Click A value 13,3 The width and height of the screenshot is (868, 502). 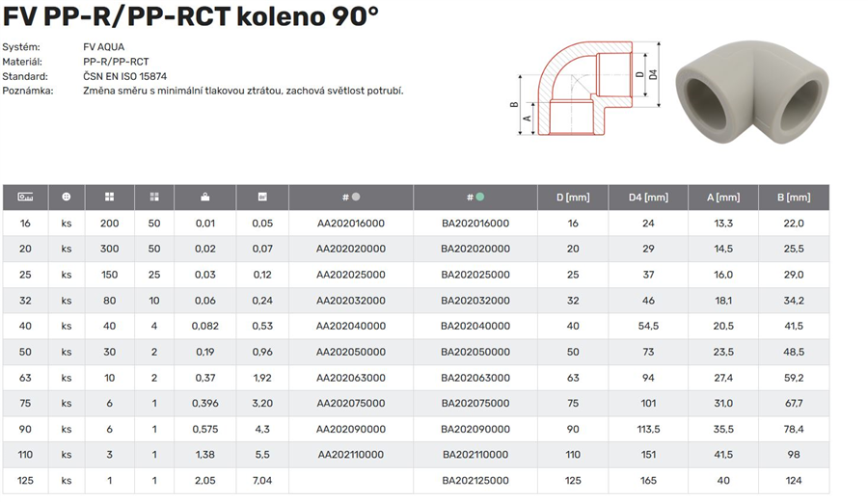pyautogui.click(x=723, y=224)
